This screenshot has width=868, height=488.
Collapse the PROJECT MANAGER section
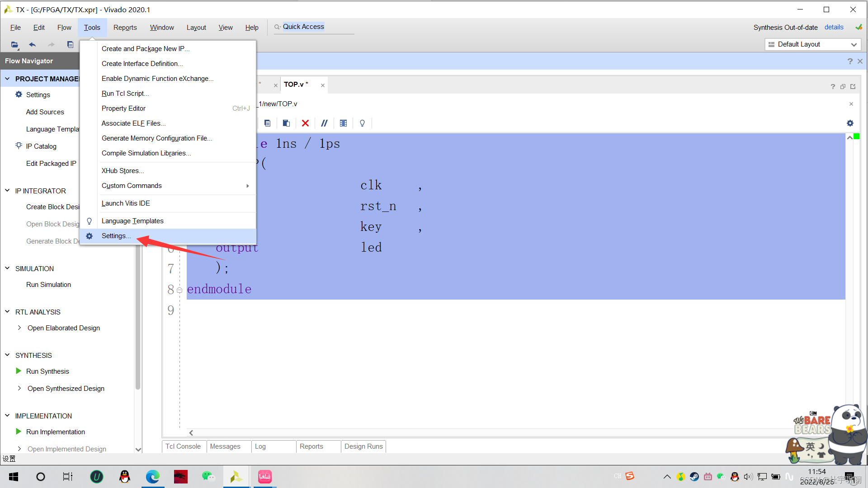click(7, 78)
